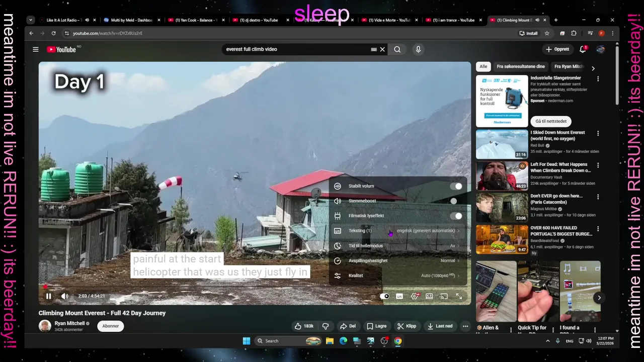Open Avspillingshastighet playback speed submenu

coord(397,260)
